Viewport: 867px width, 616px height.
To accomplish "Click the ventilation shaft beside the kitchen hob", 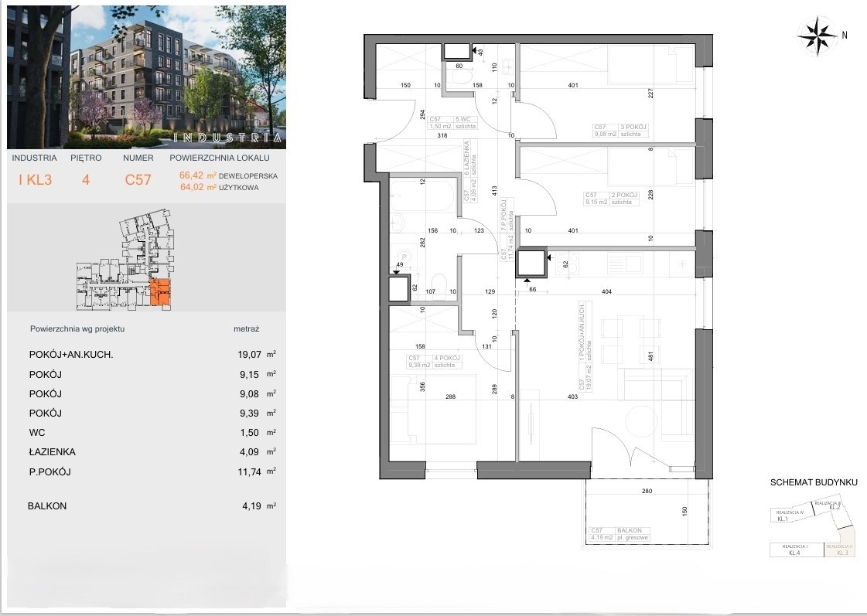I will click(x=531, y=264).
